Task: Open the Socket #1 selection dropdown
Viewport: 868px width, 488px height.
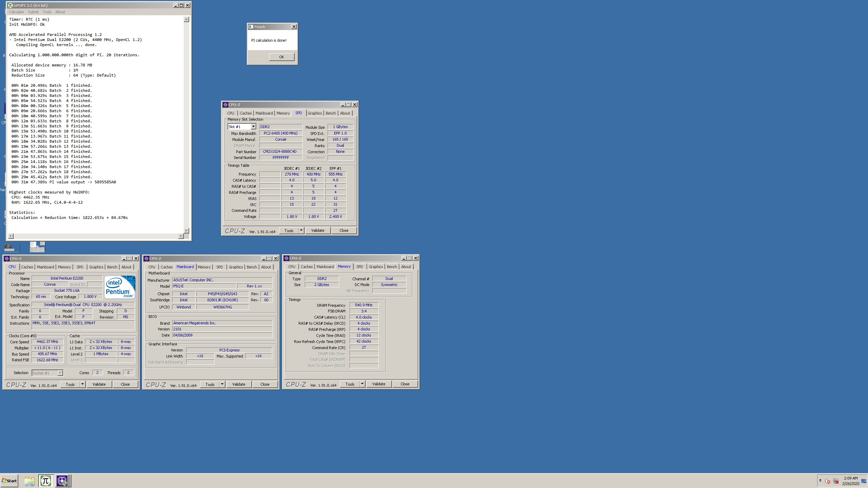Action: coord(60,373)
